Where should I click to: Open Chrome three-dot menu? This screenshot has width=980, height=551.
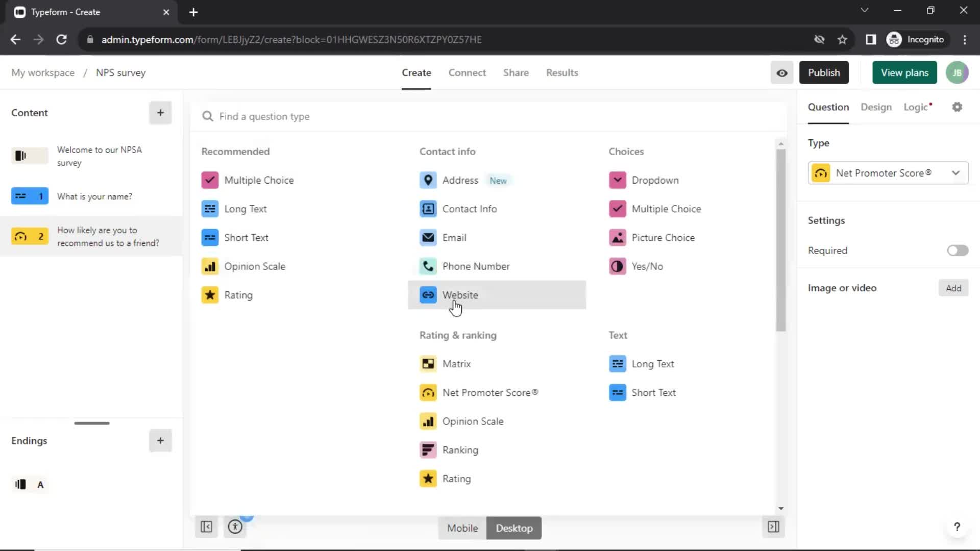click(x=965, y=40)
